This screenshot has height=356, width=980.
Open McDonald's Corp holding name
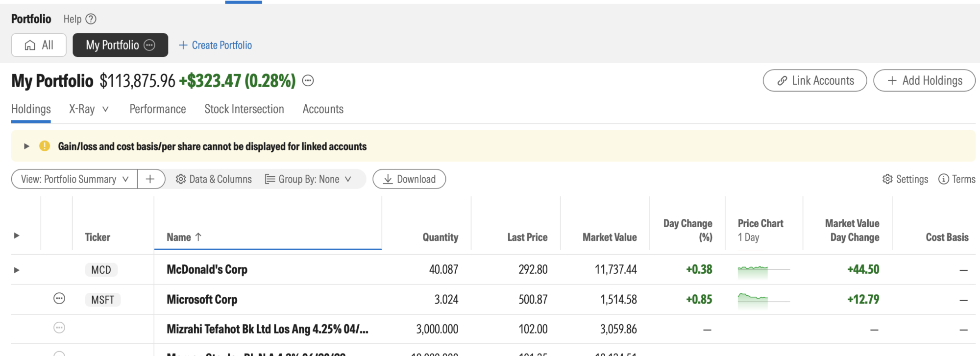[x=207, y=269]
